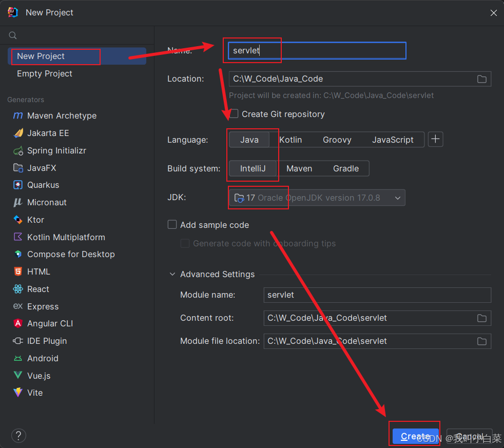Click the Express ex icon
Screen dimensions: 504x448
coord(18,306)
